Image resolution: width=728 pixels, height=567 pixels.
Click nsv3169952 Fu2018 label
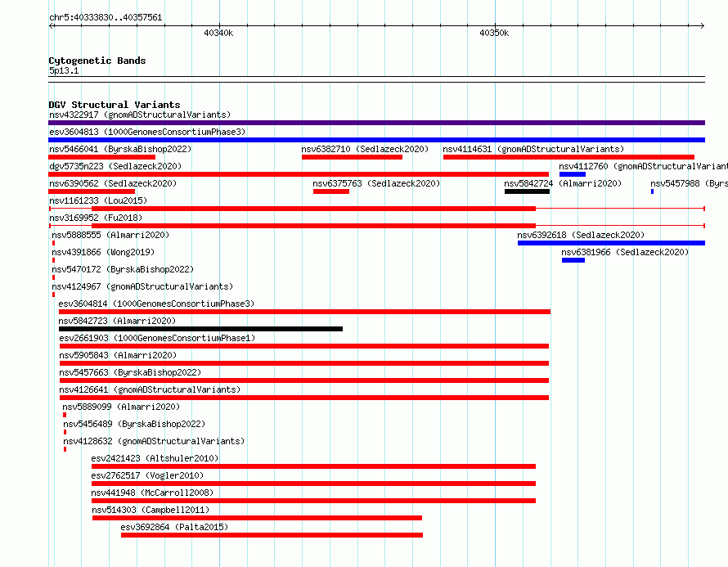pyautogui.click(x=96, y=218)
